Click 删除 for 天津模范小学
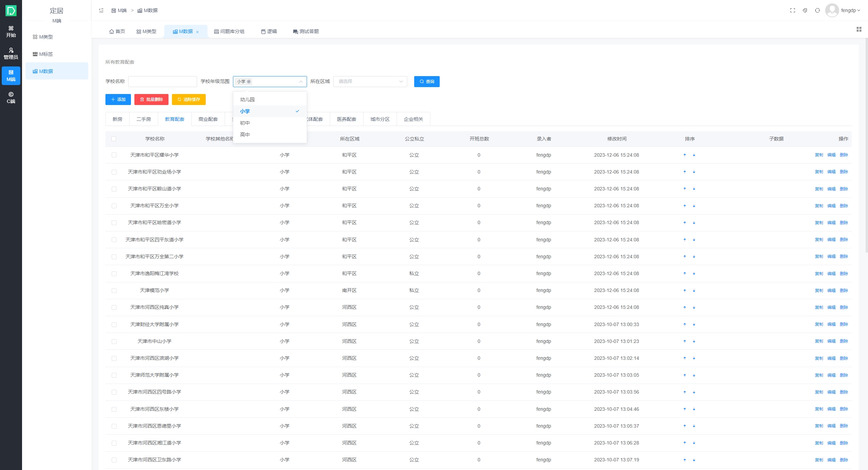The image size is (868, 470). [x=844, y=291]
